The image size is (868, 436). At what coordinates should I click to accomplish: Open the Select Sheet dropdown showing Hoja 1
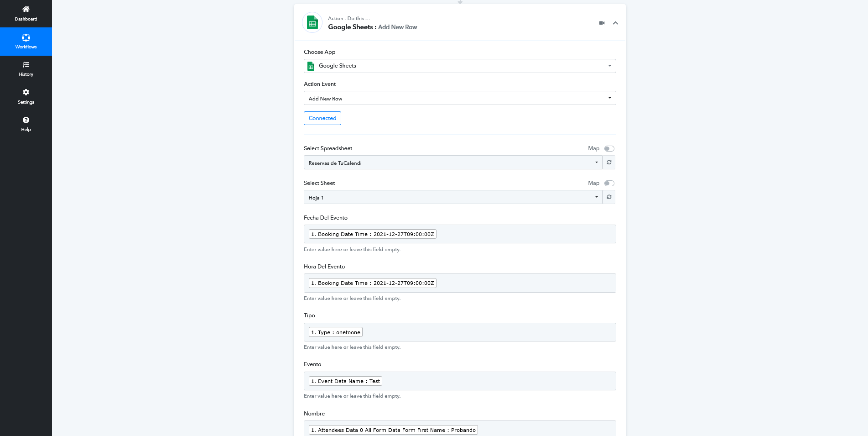453,197
